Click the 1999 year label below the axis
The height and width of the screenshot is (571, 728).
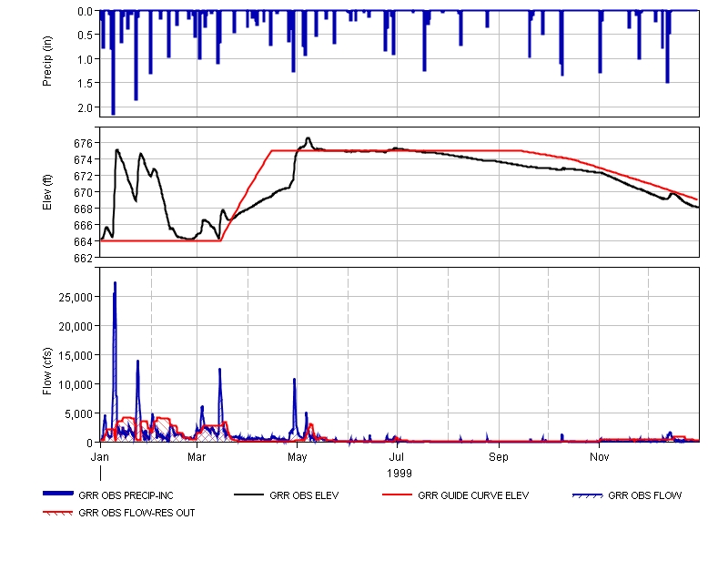(399, 474)
